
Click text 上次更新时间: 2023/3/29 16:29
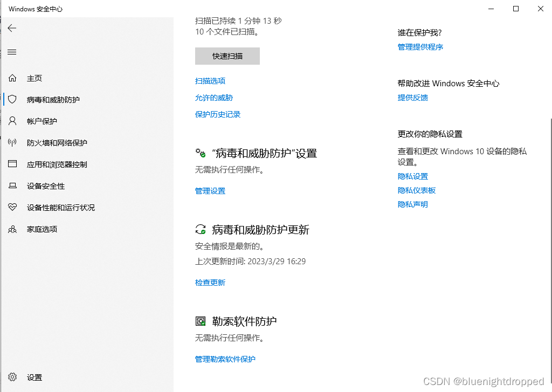(x=250, y=262)
